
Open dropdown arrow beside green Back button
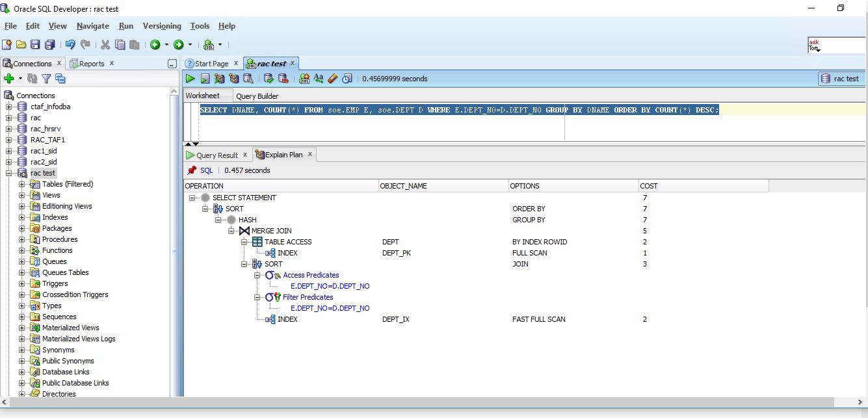coord(166,45)
